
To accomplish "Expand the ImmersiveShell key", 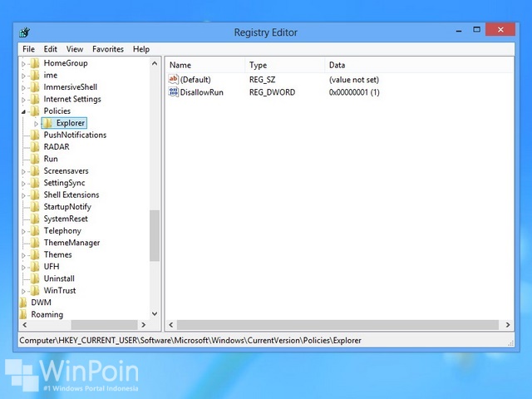I will tap(23, 88).
